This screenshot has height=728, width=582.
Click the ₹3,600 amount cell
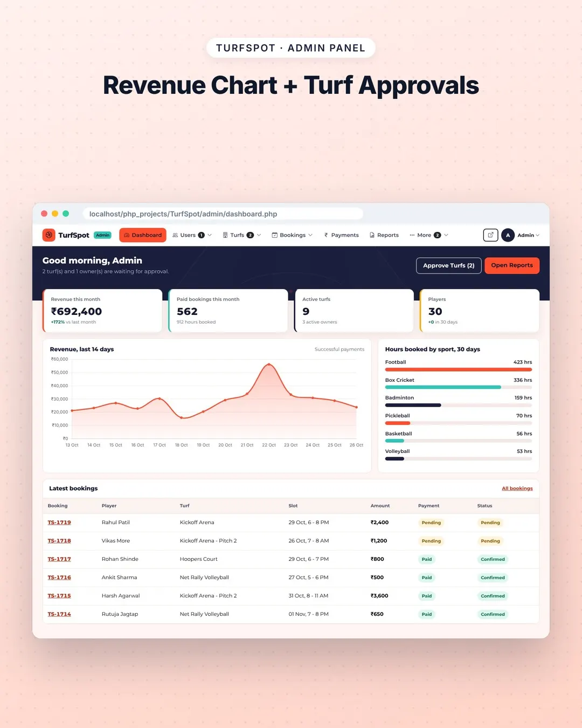(x=379, y=596)
